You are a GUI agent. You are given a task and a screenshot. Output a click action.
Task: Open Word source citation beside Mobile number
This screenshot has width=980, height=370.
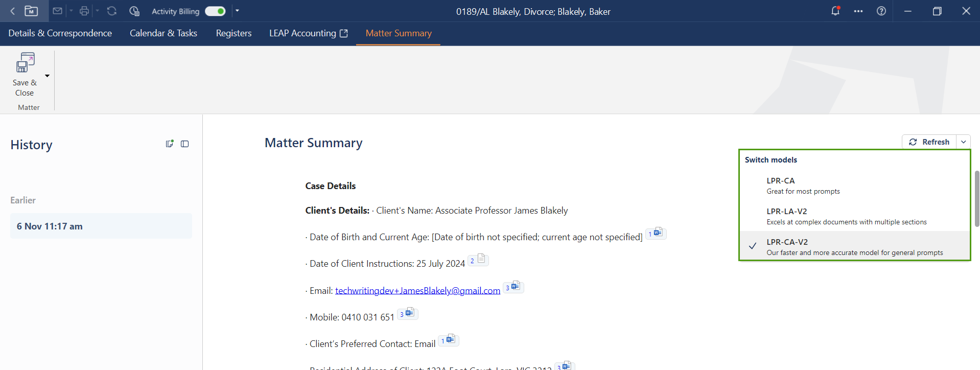408,314
